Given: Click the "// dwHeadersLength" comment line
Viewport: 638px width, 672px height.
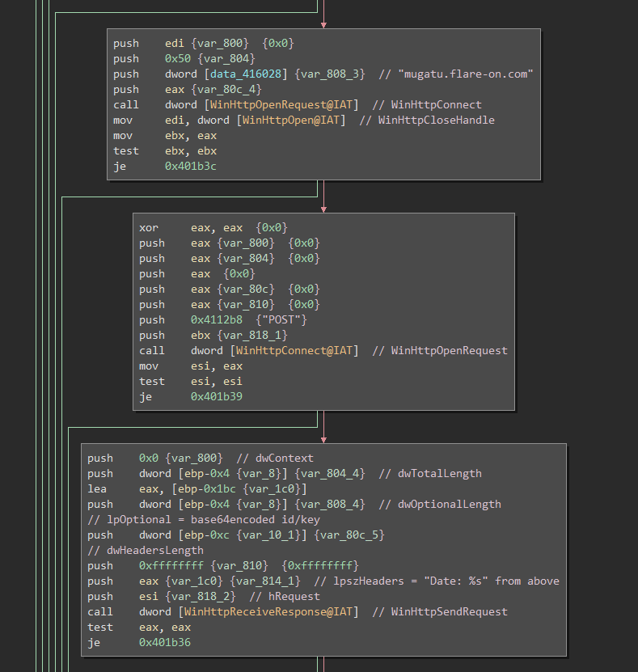Looking at the screenshot, I should click(x=146, y=550).
